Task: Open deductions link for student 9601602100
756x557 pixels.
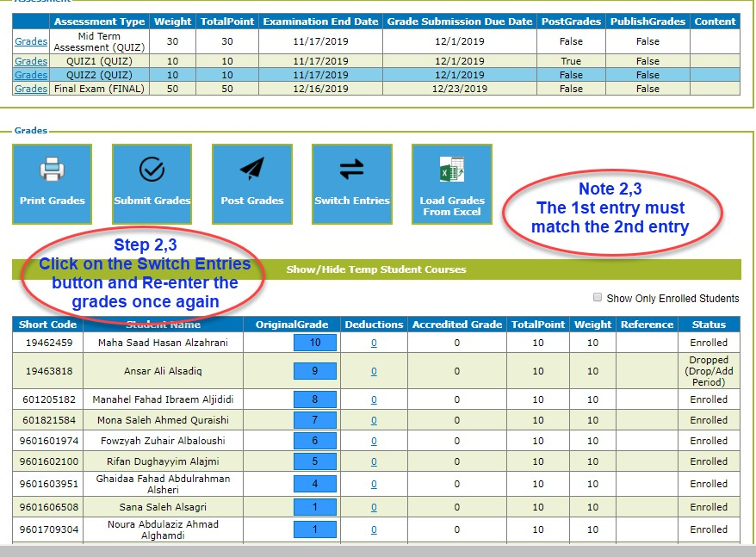Action: (x=374, y=462)
